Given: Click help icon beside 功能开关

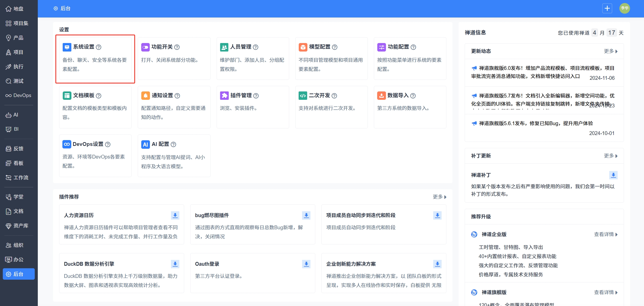Looking at the screenshot, I should (177, 47).
